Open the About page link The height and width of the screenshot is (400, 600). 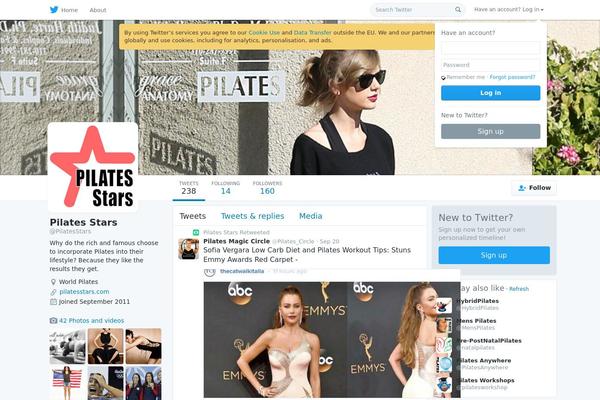tap(98, 10)
